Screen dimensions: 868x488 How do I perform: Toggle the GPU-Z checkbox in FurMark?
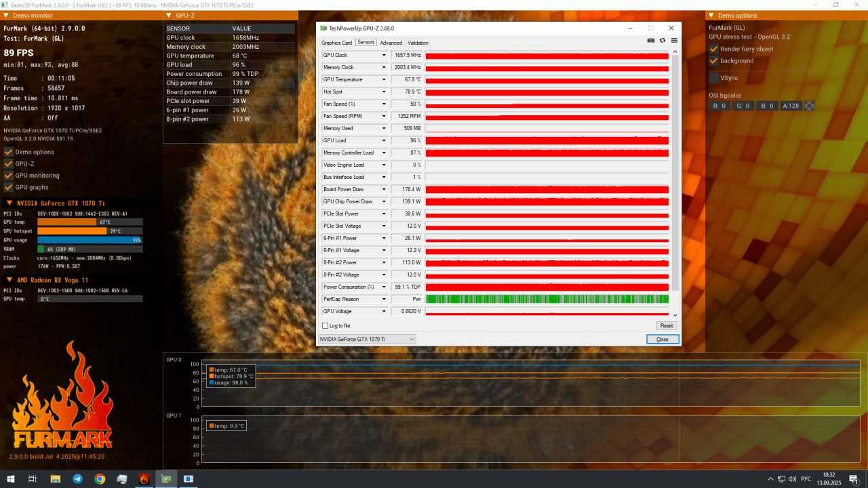click(9, 163)
